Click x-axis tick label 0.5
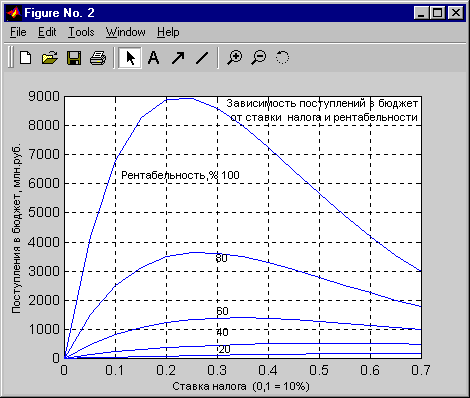 tap(319, 370)
